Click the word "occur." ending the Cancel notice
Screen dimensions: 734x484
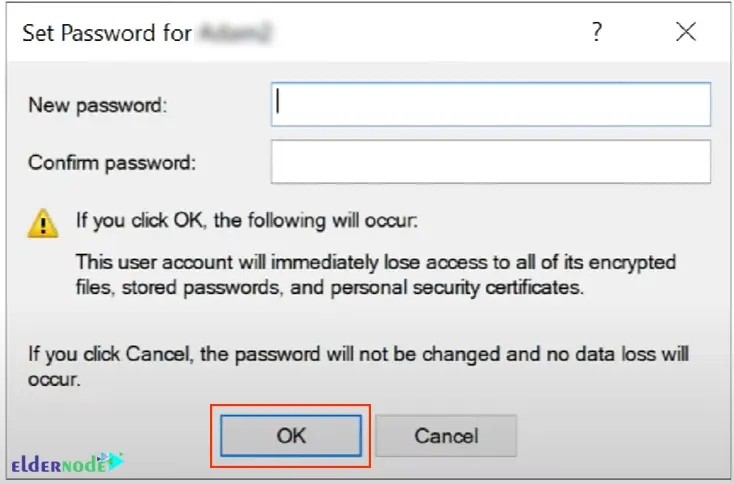point(54,380)
